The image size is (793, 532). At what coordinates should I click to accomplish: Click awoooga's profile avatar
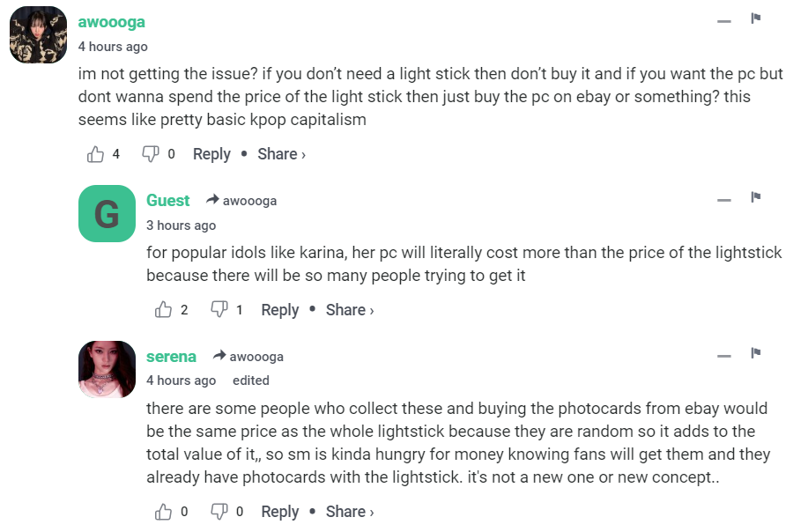[38, 35]
